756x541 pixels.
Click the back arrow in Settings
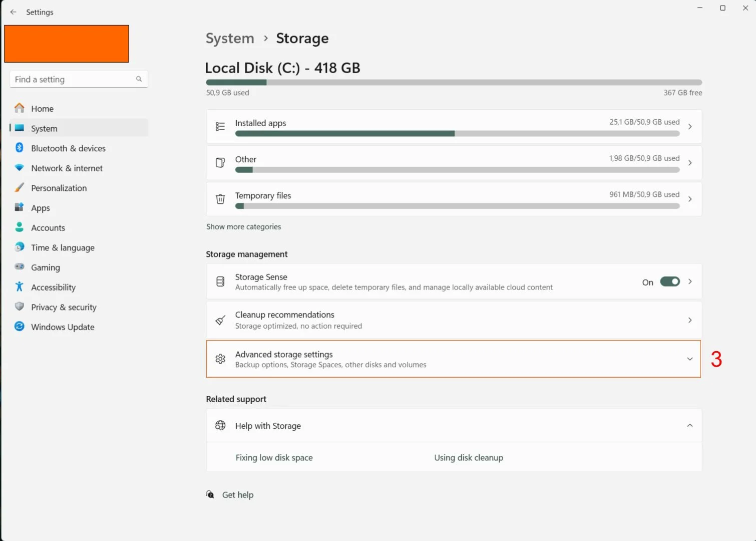(x=13, y=12)
